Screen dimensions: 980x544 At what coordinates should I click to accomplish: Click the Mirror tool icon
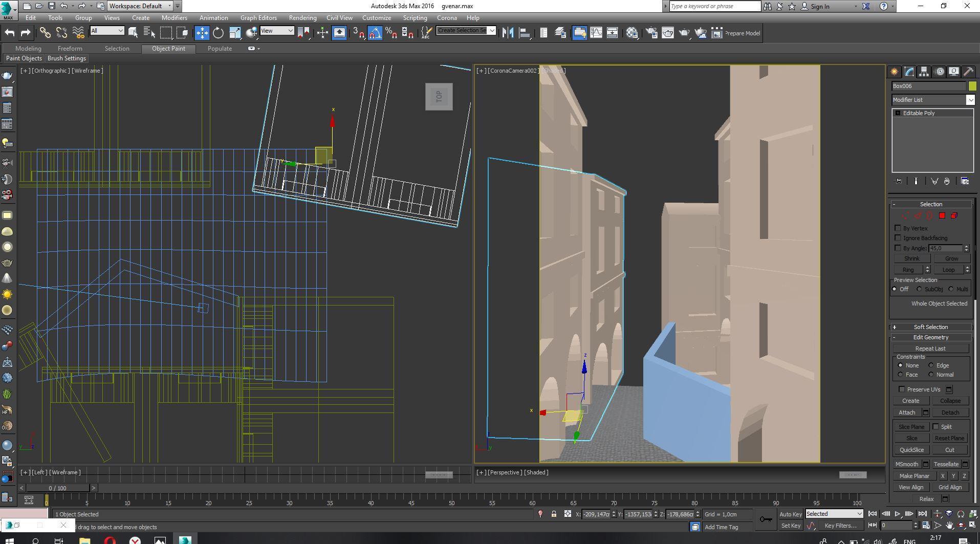tap(508, 33)
